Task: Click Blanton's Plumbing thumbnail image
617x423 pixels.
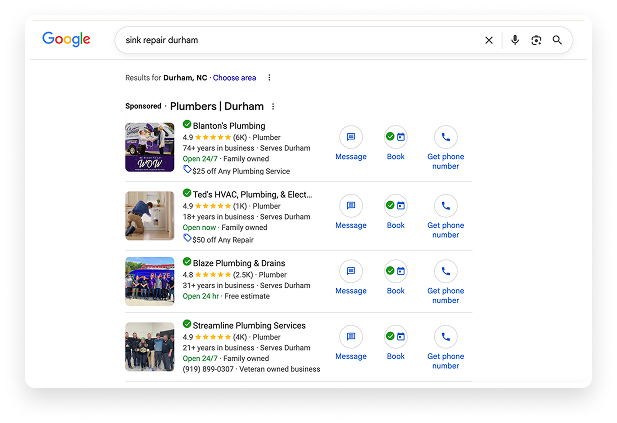Action: coord(150,147)
